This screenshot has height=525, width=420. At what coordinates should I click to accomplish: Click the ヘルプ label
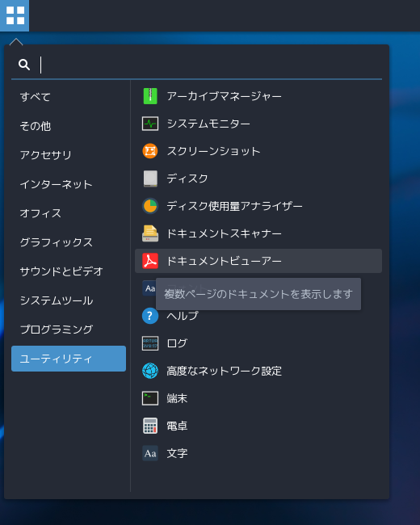(x=183, y=316)
